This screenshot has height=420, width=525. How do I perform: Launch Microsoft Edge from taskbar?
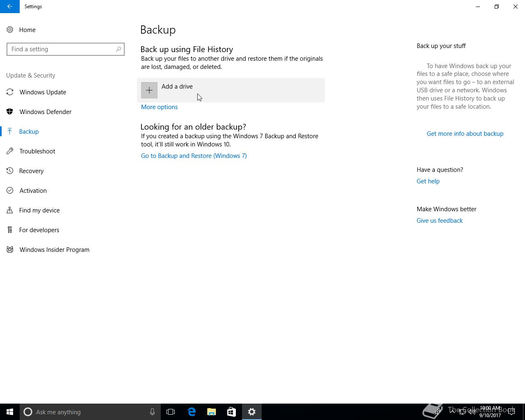point(192,412)
